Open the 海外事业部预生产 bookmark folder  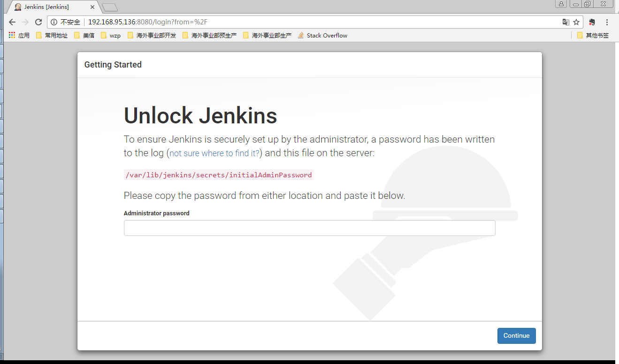point(209,35)
